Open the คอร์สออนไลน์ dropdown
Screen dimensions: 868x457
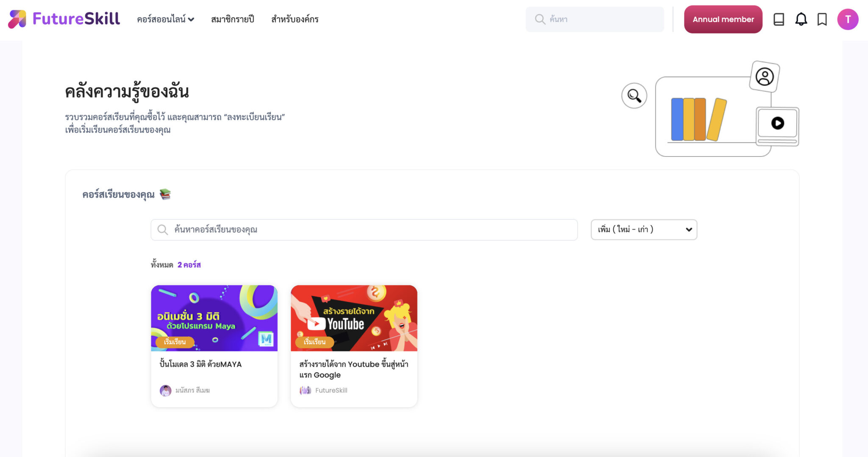(x=162, y=19)
